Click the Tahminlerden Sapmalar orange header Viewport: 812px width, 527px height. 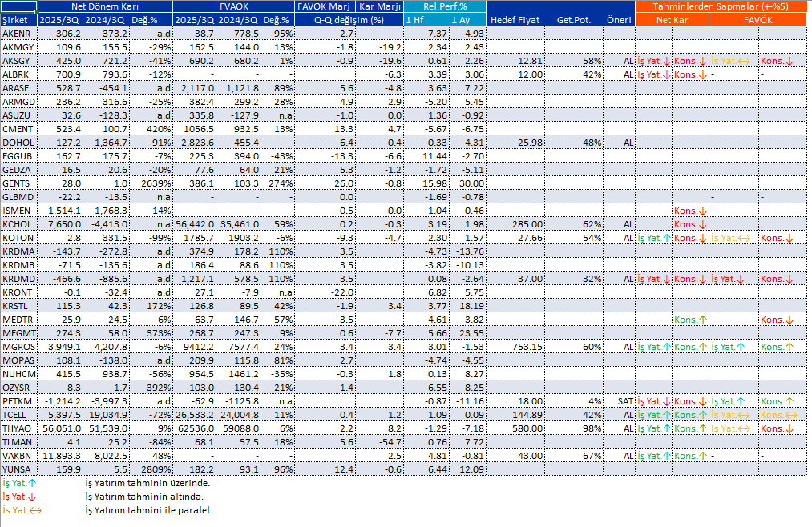pos(721,6)
